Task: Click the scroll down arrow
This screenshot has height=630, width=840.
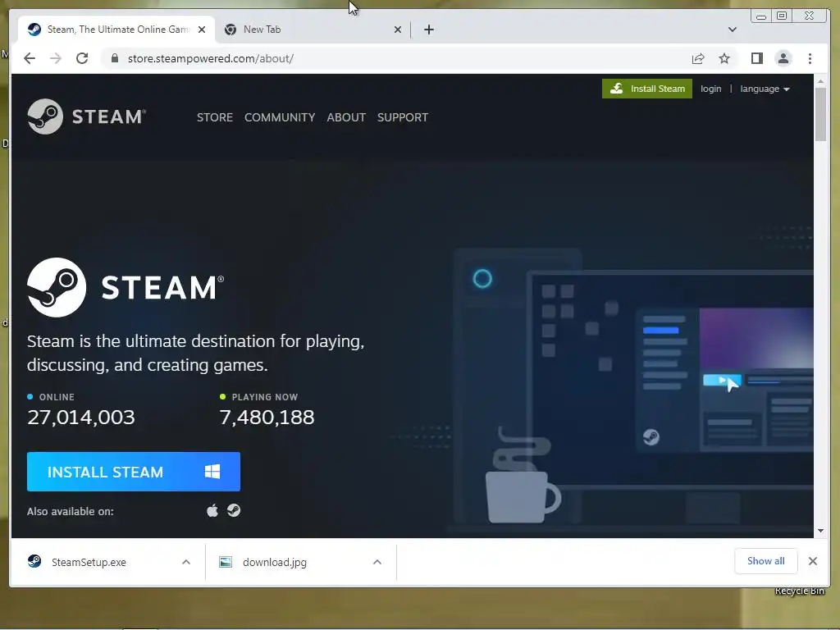Action: pos(820,531)
